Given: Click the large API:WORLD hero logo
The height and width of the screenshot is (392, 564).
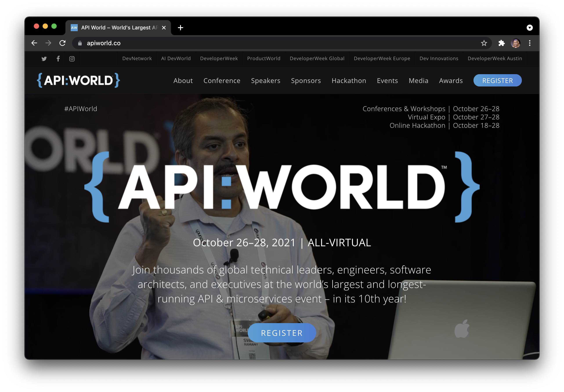Looking at the screenshot, I should point(282,187).
